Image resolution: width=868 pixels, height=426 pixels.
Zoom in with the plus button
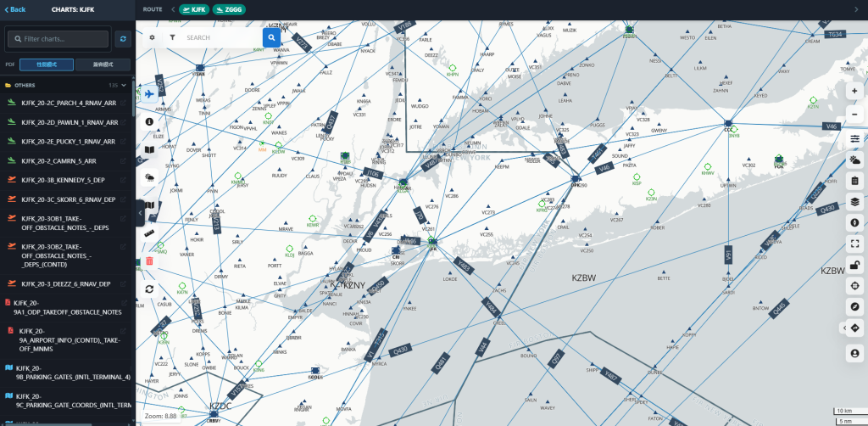(x=855, y=91)
